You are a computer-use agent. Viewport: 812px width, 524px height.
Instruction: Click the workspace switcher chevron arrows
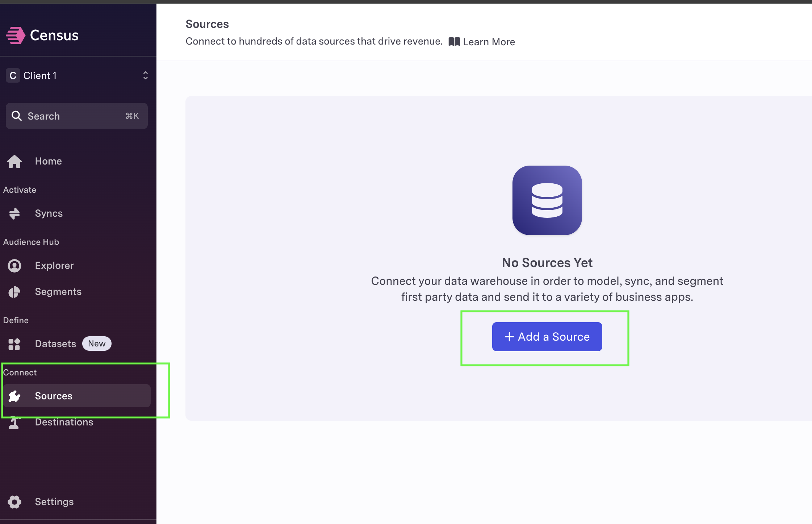coord(145,75)
